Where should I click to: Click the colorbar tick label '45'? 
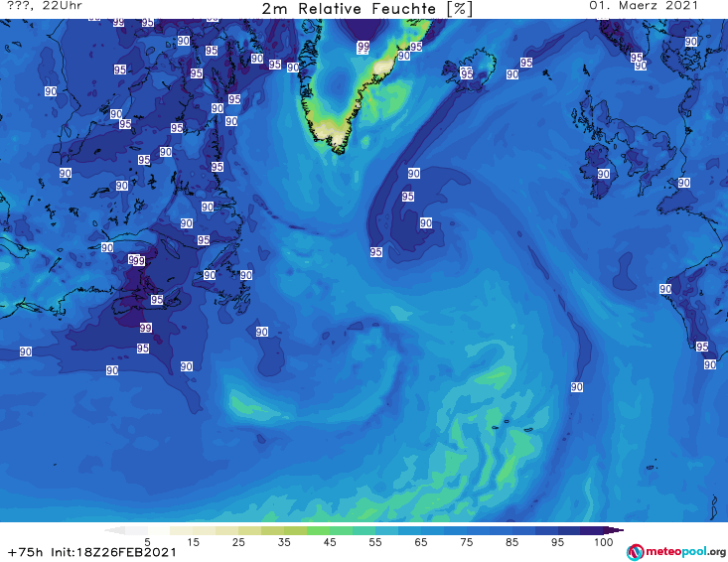point(330,542)
